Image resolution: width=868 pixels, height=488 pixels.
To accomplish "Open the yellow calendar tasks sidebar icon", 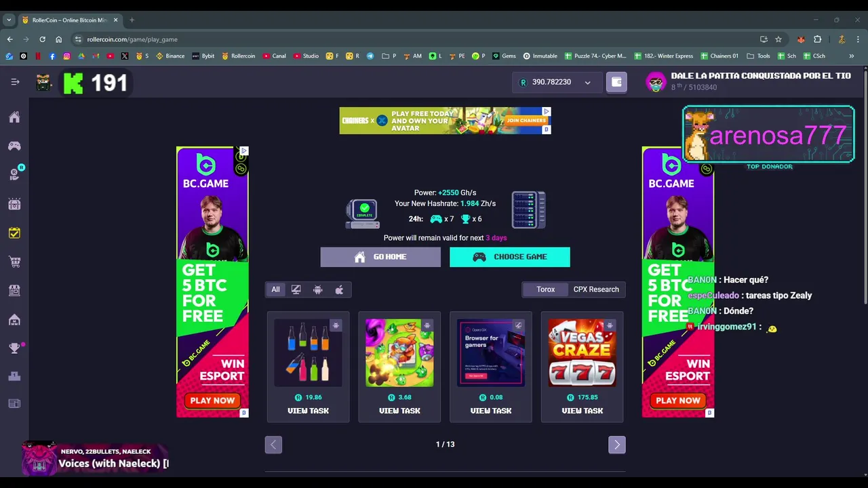I will (14, 232).
